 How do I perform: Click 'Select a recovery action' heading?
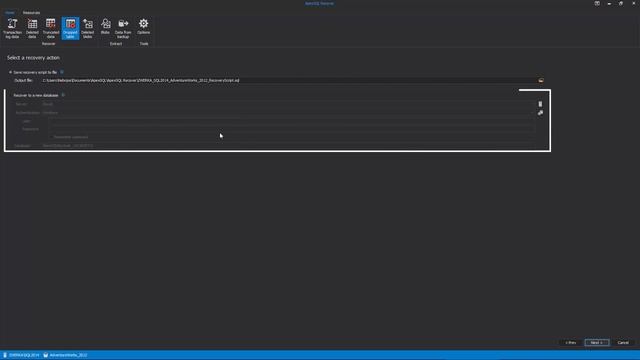point(33,58)
